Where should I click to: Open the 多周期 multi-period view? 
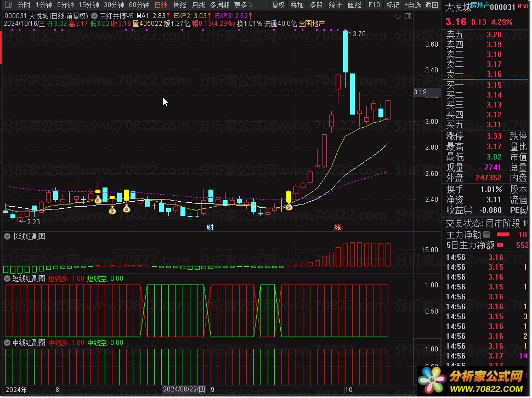pyautogui.click(x=219, y=5)
